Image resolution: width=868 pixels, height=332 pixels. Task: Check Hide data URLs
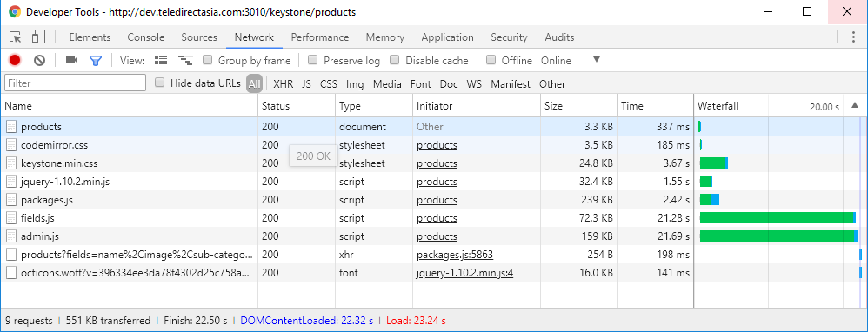160,83
